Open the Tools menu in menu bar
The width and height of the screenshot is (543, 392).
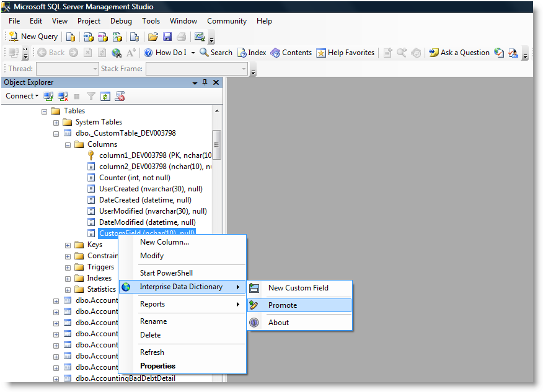[151, 21]
